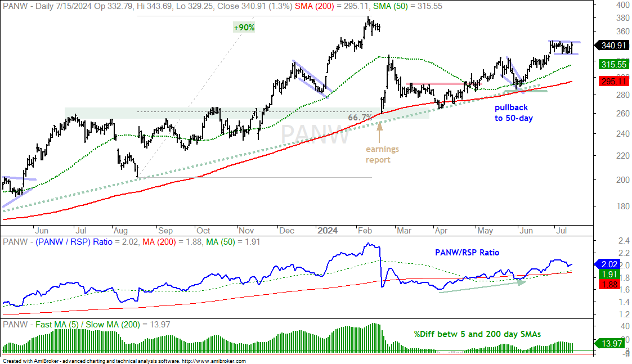Image resolution: width=632 pixels, height=364 pixels.
Task: Click the 66.7% retracement label
Action: click(360, 118)
